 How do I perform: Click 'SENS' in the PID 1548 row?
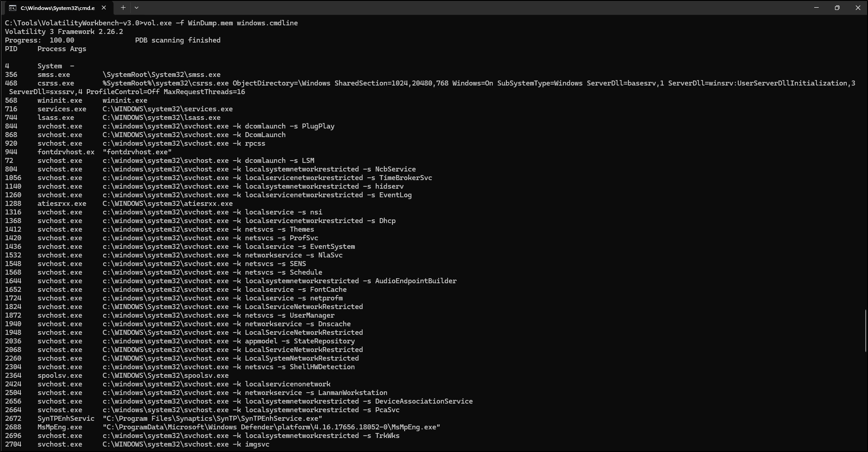point(298,264)
